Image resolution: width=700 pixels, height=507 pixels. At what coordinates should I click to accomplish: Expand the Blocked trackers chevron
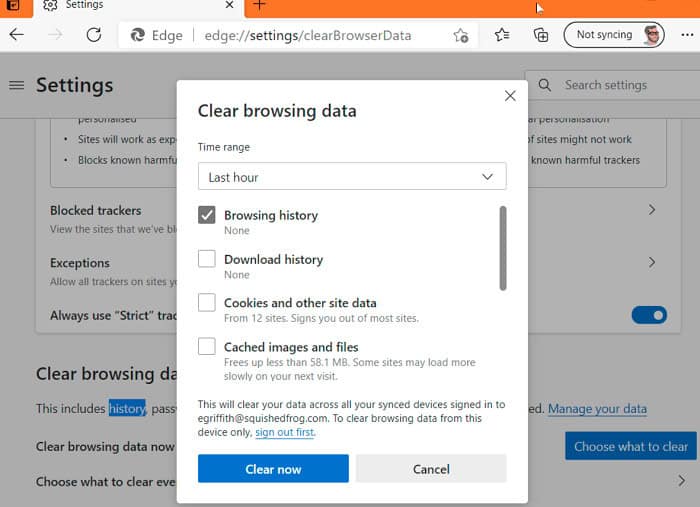(652, 210)
